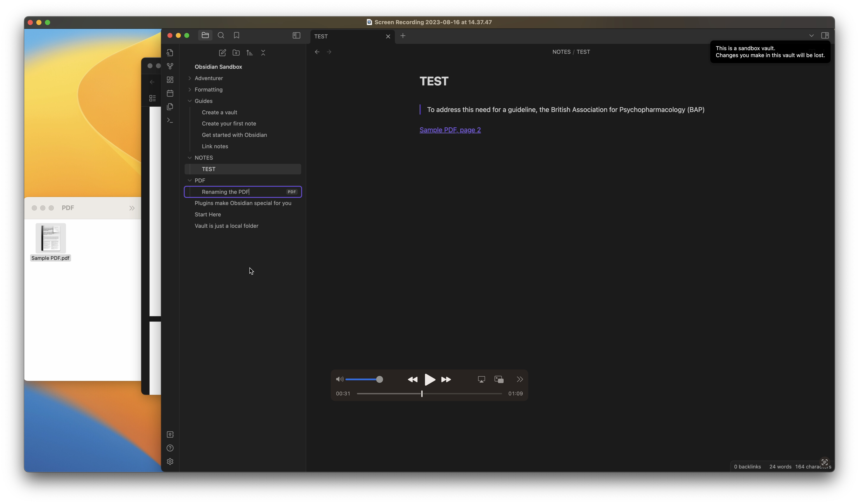The height and width of the screenshot is (504, 859).
Task: Select the TEST note in explorer
Action: pos(243,169)
